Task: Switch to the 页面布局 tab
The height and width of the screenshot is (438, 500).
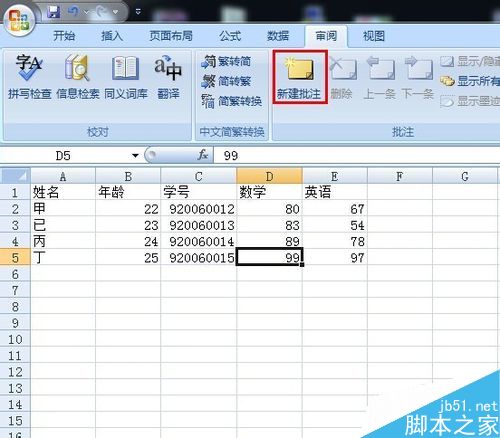Action: click(171, 36)
